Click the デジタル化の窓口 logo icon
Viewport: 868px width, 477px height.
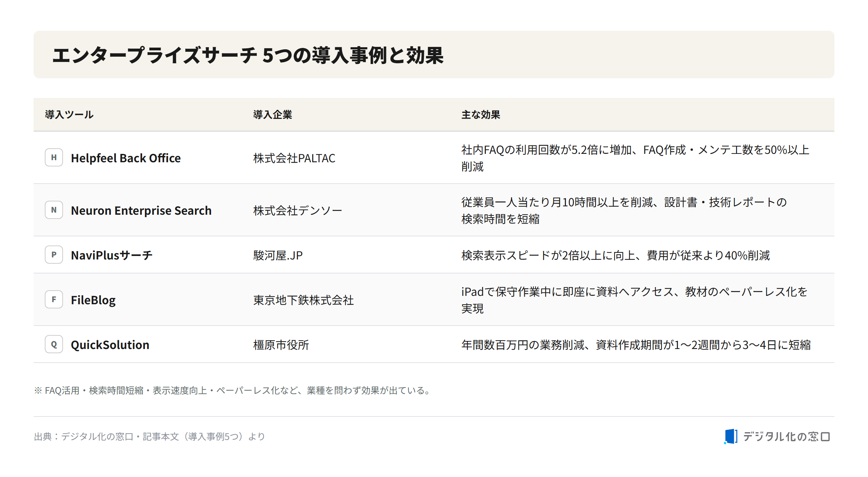[x=731, y=436]
